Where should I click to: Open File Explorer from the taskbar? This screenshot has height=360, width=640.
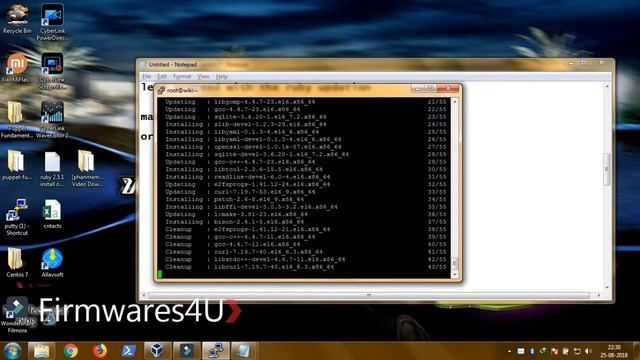tap(41, 351)
